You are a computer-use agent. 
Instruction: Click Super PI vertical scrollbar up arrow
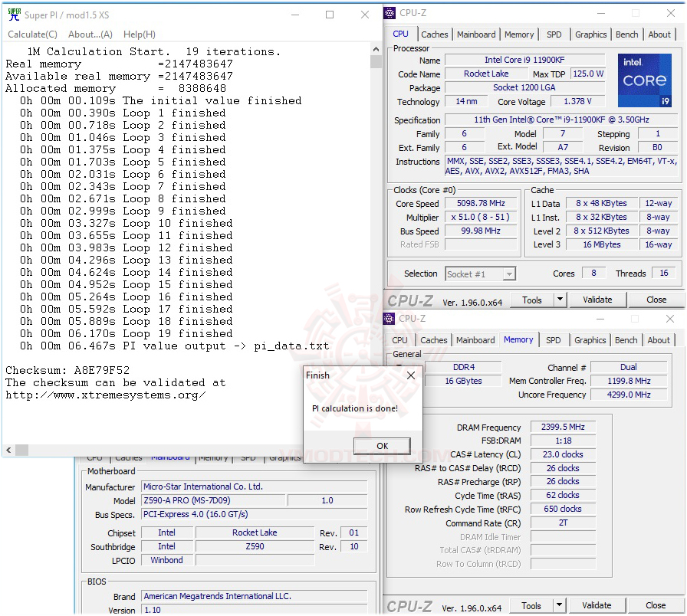tap(376, 49)
